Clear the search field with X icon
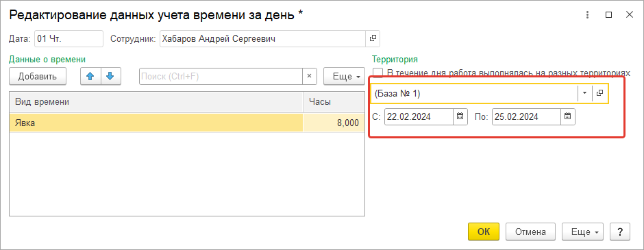644x250 pixels. coord(310,76)
